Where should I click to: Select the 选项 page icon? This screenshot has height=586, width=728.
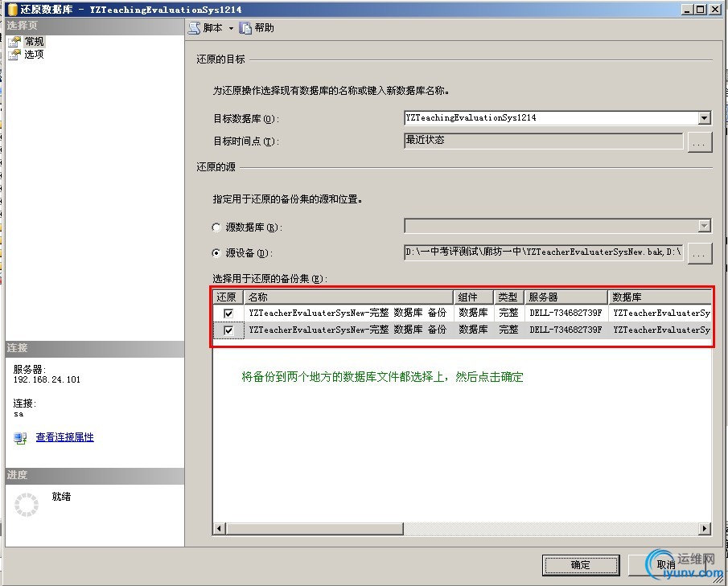(14, 55)
